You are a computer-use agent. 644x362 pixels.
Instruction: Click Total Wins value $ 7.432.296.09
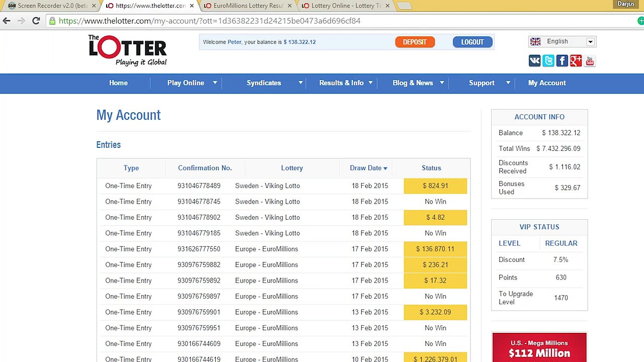pos(558,149)
